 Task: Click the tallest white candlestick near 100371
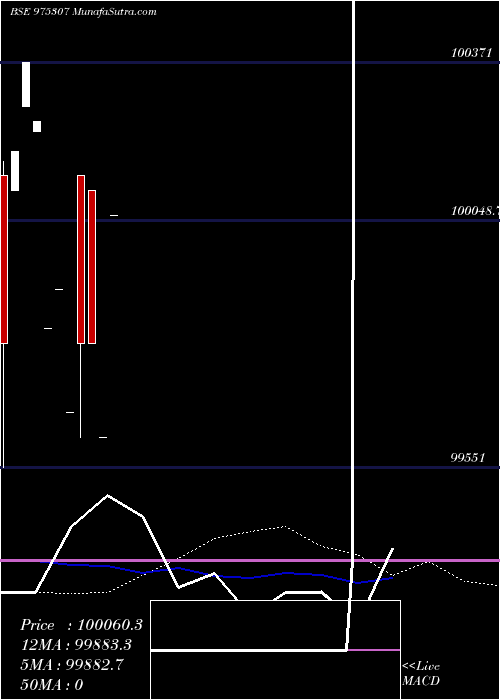coord(26,84)
